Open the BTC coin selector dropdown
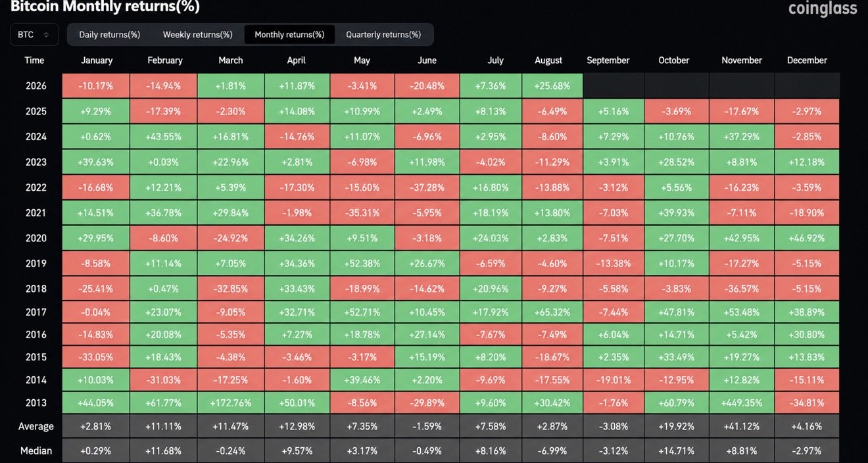 34,34
